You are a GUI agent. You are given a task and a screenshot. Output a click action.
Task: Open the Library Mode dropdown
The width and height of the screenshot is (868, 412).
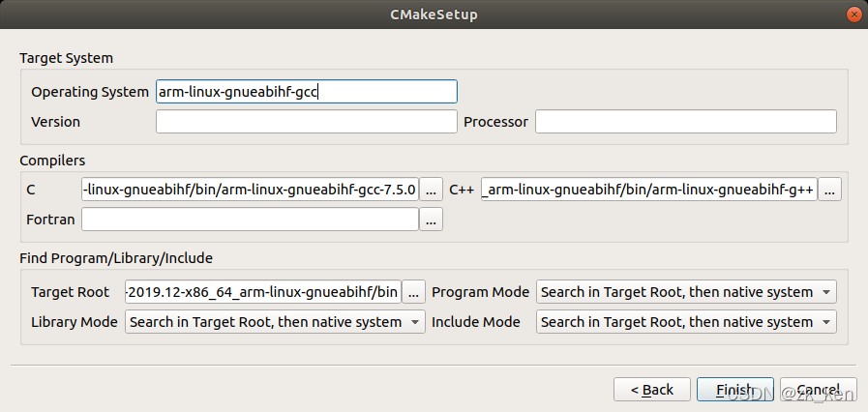click(275, 322)
